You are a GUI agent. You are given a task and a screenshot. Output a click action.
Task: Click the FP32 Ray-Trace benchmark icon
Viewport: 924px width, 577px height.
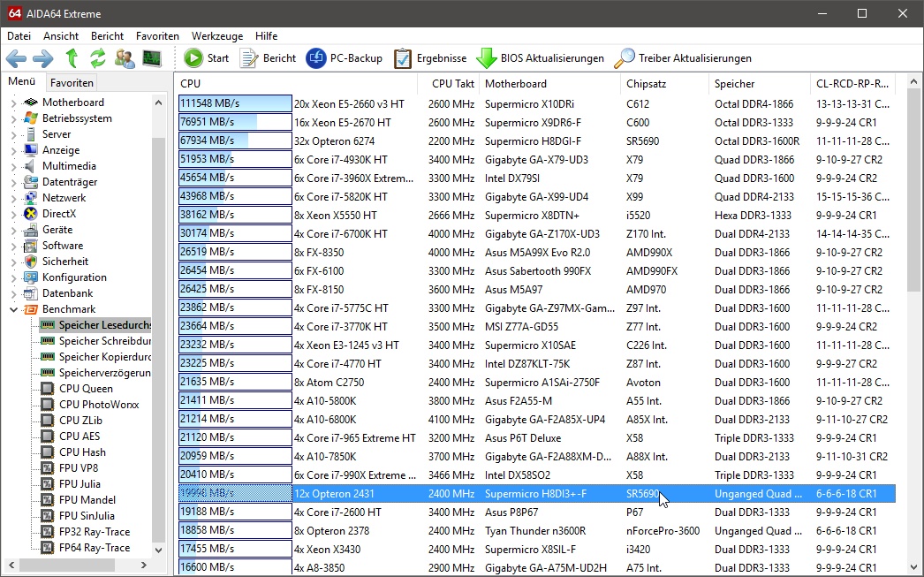click(48, 532)
